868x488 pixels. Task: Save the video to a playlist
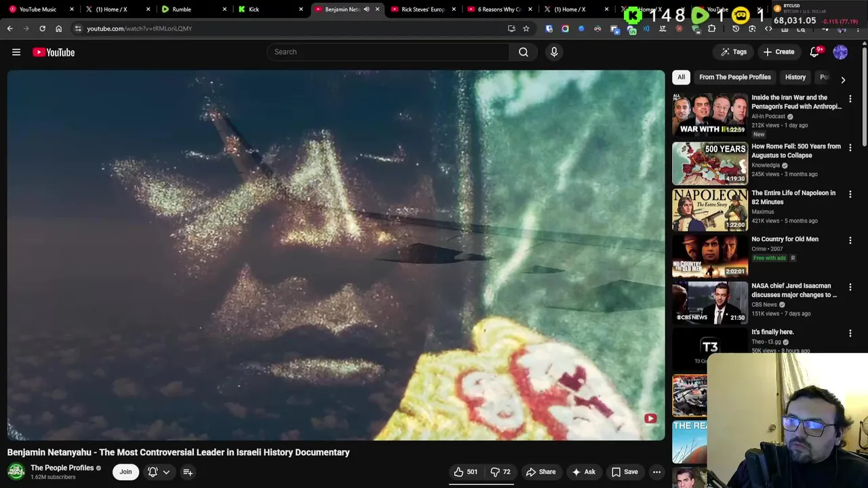(x=625, y=472)
